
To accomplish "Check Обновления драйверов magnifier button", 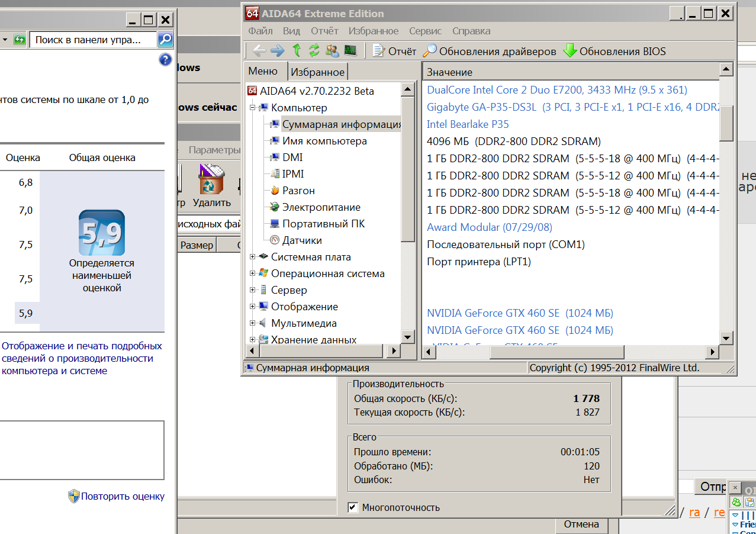I will (490, 52).
